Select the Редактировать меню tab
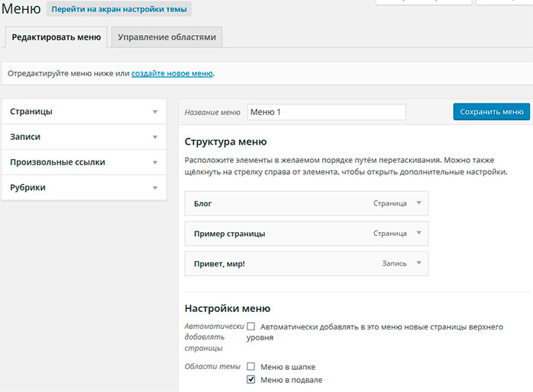Image resolution: width=533 pixels, height=392 pixels. [x=56, y=37]
